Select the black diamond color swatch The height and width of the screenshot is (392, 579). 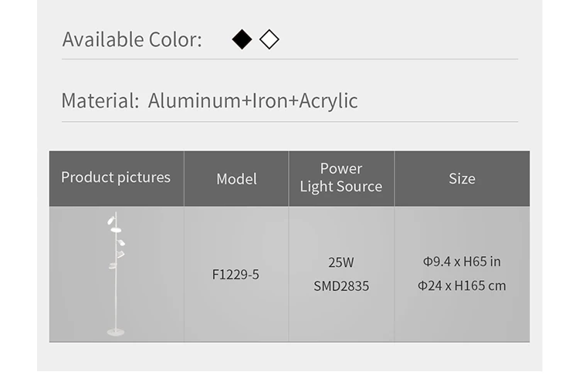pyautogui.click(x=242, y=39)
